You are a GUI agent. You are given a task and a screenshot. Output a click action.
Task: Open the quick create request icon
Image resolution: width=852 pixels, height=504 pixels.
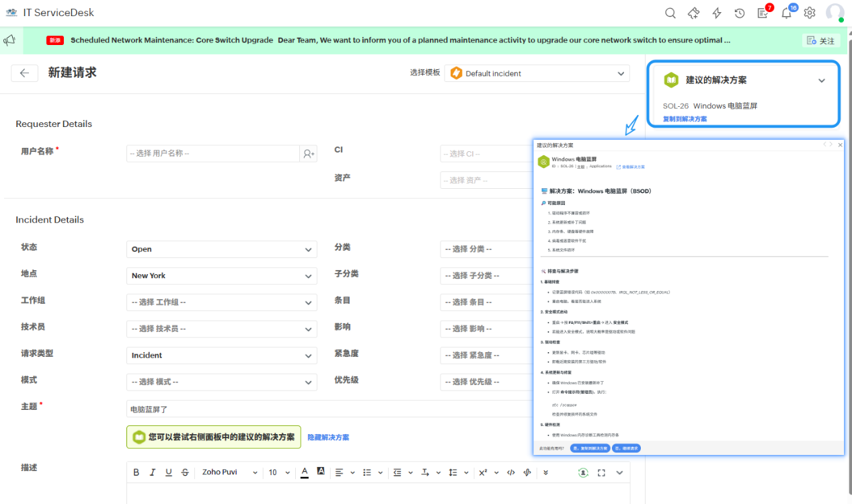pos(693,13)
